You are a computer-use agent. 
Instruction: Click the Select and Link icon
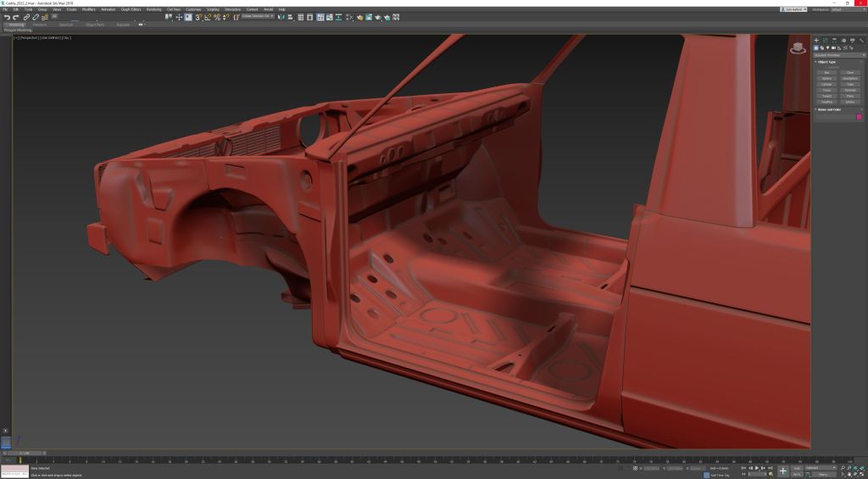[x=26, y=17]
